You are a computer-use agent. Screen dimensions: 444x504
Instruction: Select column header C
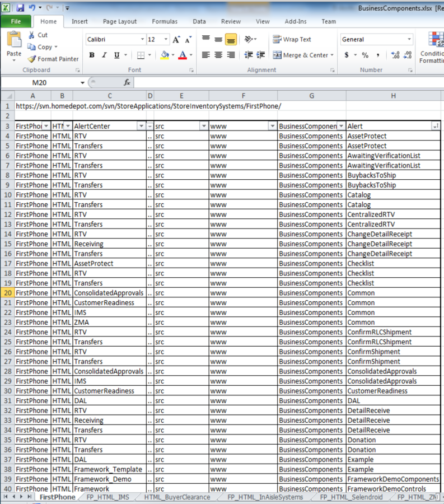[110, 96]
